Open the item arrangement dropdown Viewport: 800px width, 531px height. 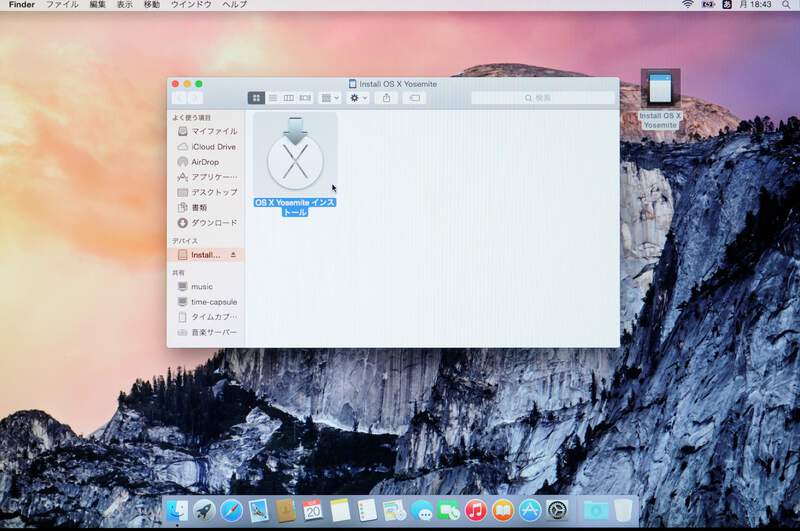tap(330, 97)
